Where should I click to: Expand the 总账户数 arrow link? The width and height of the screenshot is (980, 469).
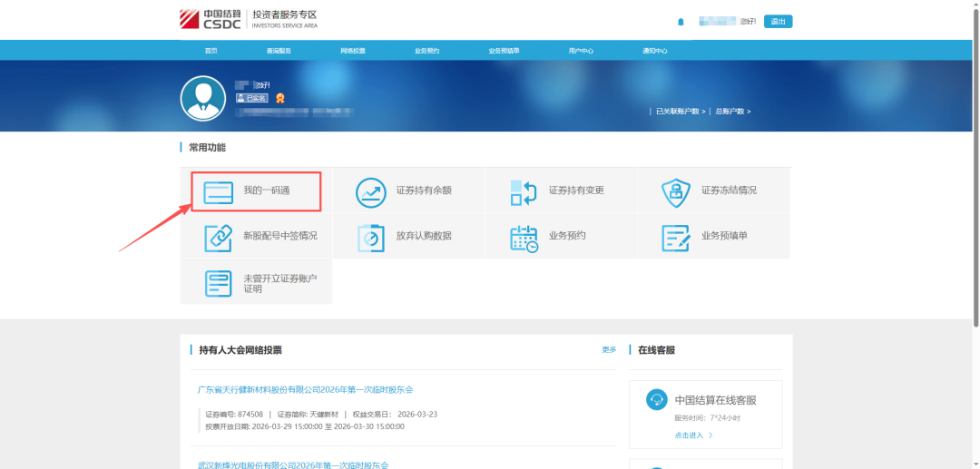[x=733, y=112]
